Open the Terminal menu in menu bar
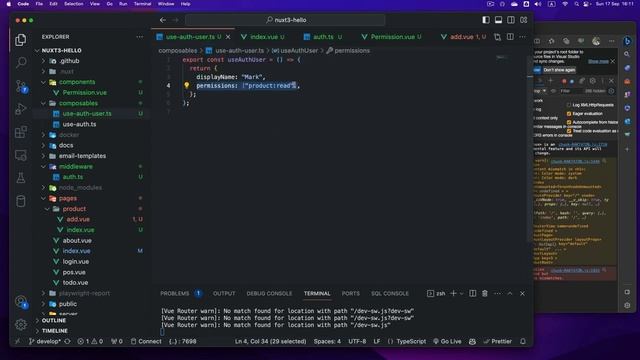 point(142,4)
